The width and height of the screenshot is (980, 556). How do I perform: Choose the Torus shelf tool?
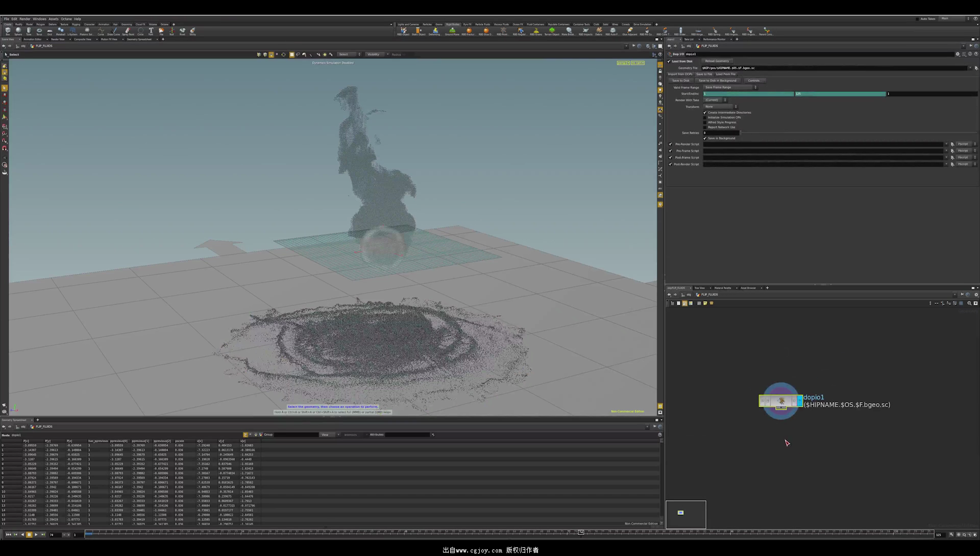click(39, 31)
